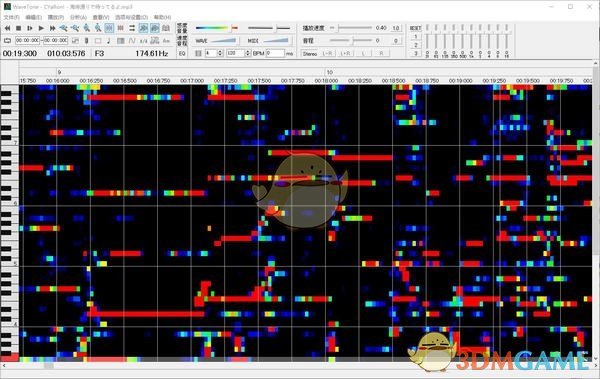The image size is (600, 379).
Task: Toggle the Stereo channel button
Action: [x=310, y=54]
